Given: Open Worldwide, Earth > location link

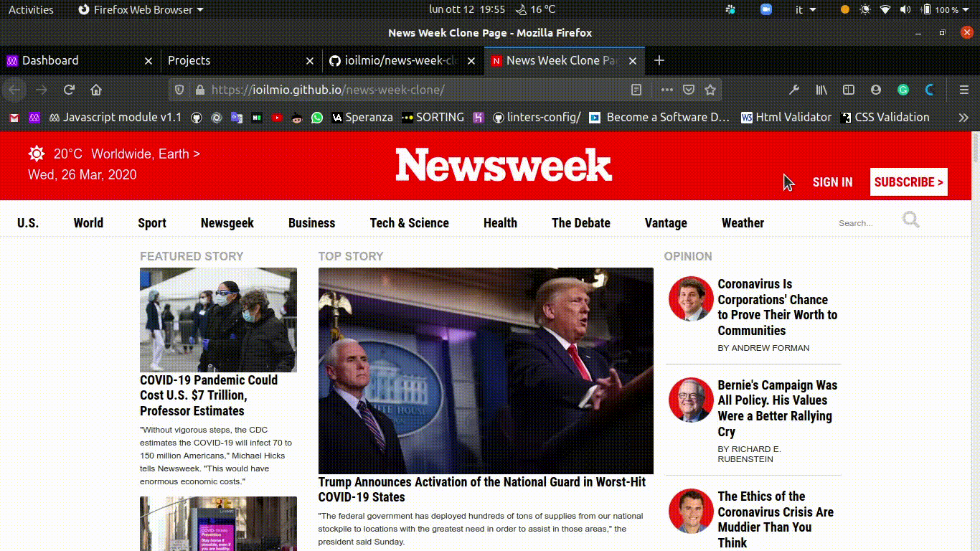Looking at the screenshot, I should click(x=146, y=154).
